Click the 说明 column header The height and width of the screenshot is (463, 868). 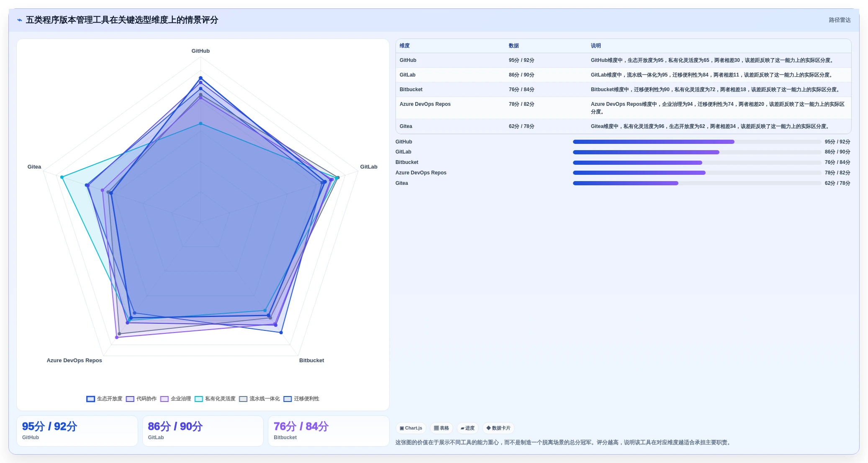(596, 46)
